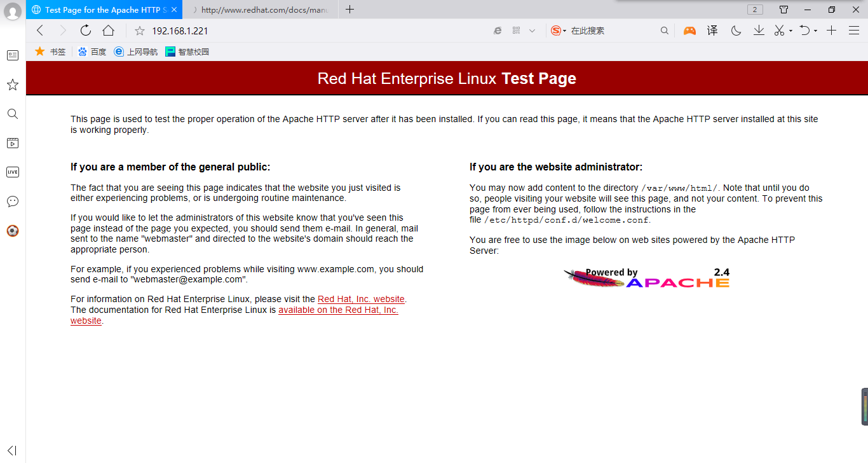Open the 书签 bookmarks menu
The height and width of the screenshot is (463, 868).
click(x=50, y=52)
